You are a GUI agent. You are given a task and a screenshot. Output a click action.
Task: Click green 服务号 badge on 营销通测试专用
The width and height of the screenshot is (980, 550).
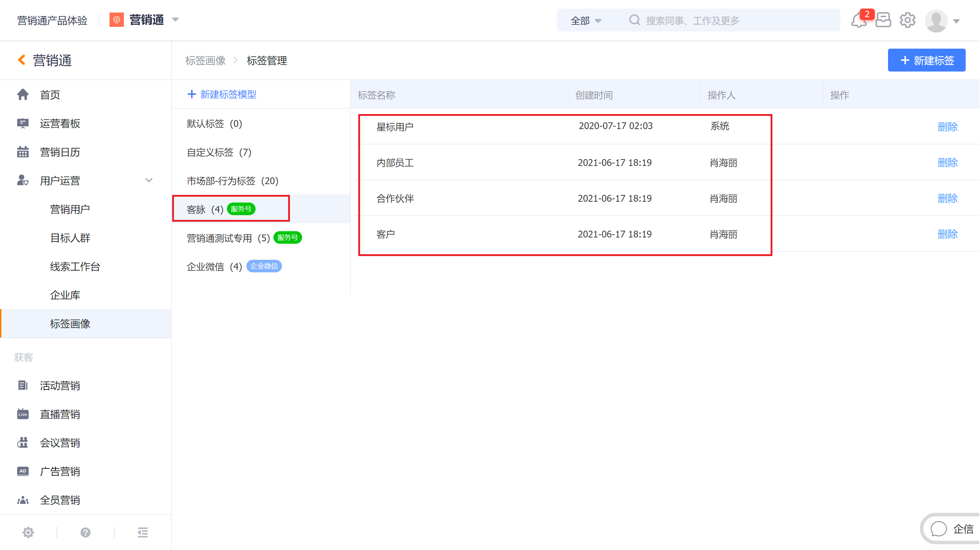(288, 237)
